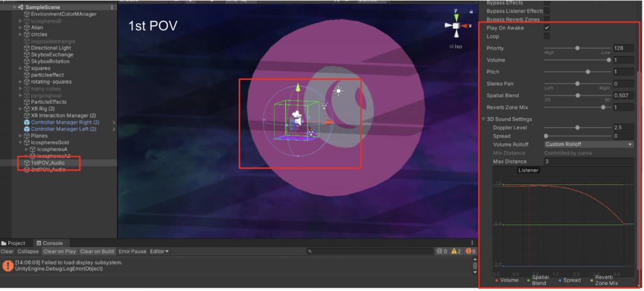This screenshot has height=291, width=644.
Task: Enable the Loop checkbox
Action: (x=547, y=36)
